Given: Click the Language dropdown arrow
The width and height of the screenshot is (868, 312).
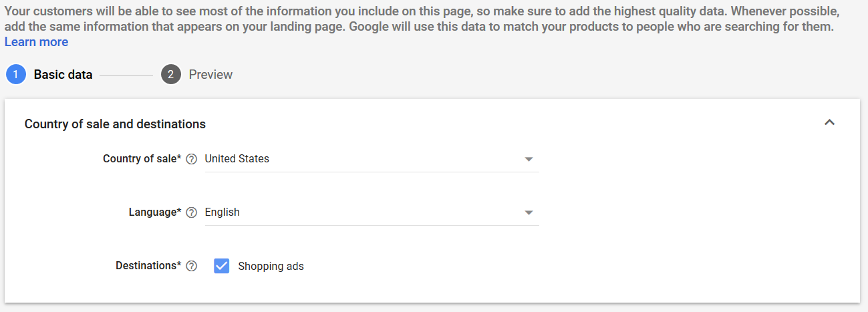Looking at the screenshot, I should (x=529, y=212).
